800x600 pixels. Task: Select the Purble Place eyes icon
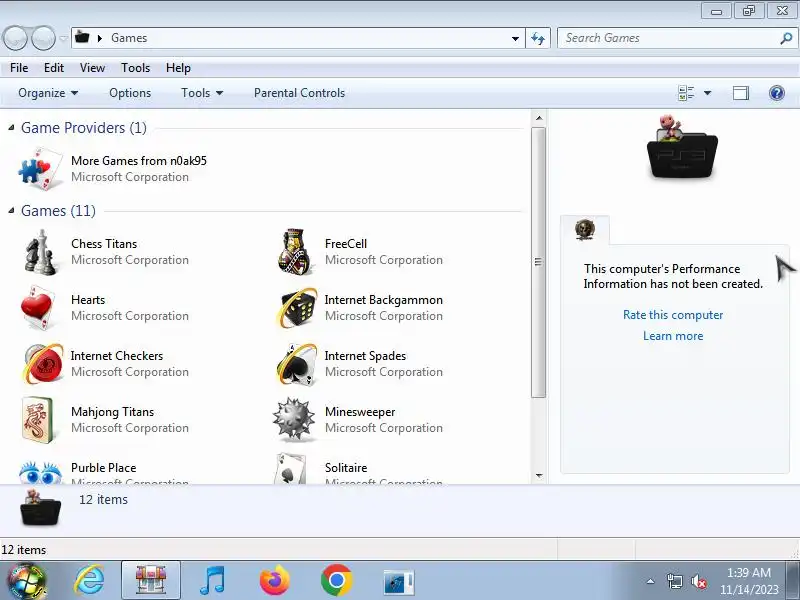[x=40, y=472]
